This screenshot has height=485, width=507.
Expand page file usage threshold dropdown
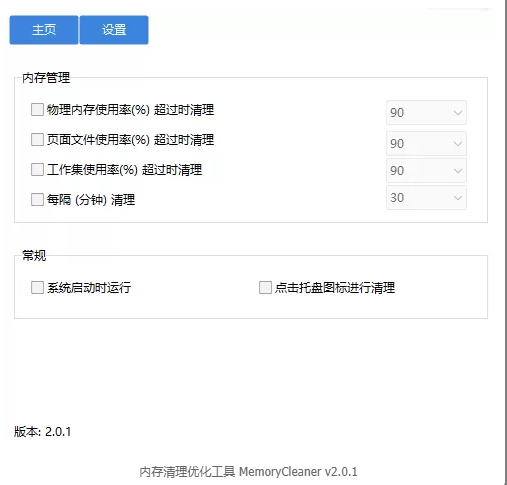(426, 144)
